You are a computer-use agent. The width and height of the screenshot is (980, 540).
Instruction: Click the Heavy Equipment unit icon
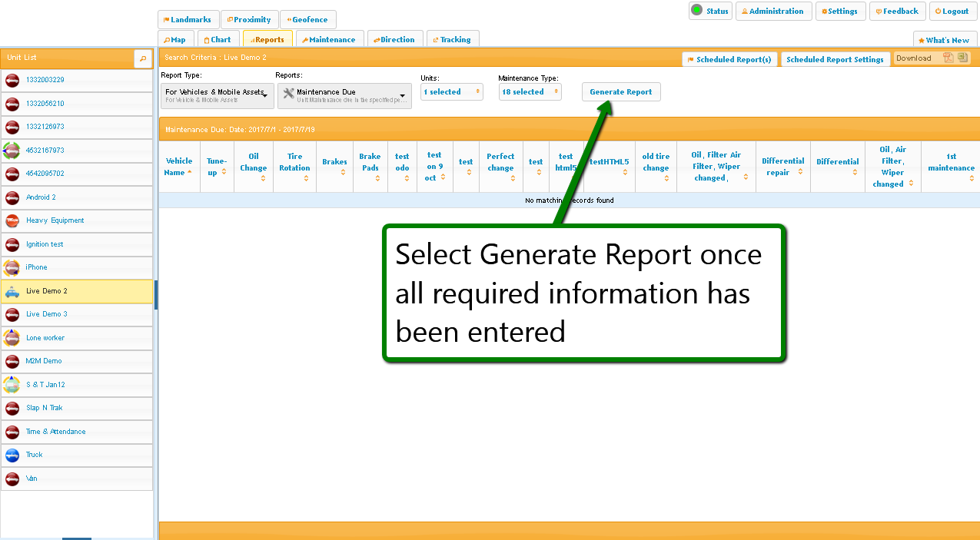tap(12, 220)
